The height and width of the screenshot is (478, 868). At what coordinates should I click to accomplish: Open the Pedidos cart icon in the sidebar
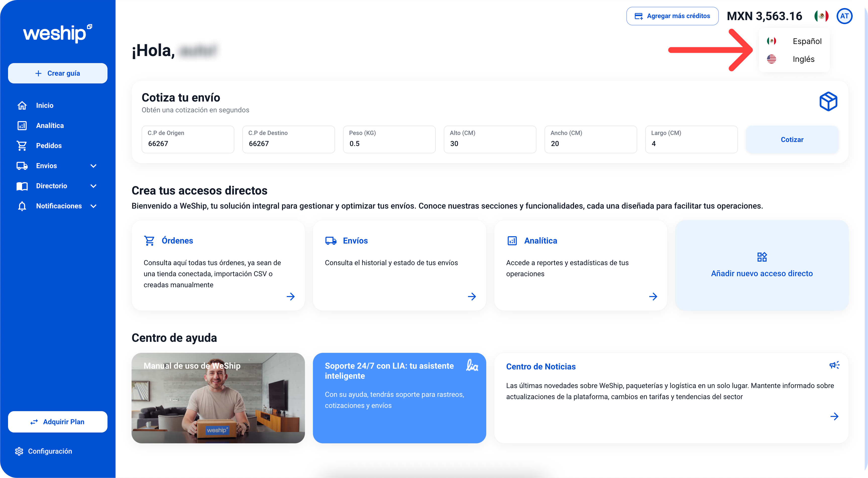[x=22, y=146]
